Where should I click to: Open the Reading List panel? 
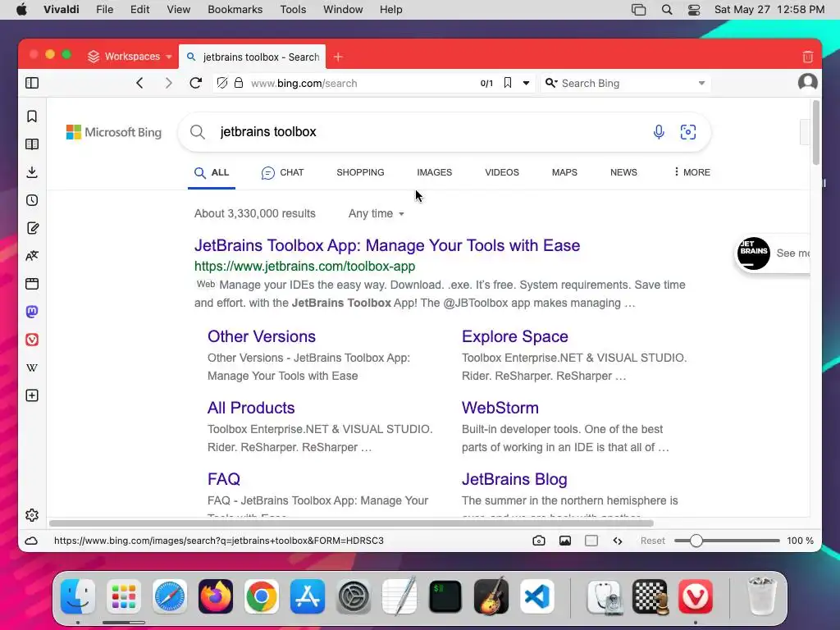pyautogui.click(x=32, y=144)
